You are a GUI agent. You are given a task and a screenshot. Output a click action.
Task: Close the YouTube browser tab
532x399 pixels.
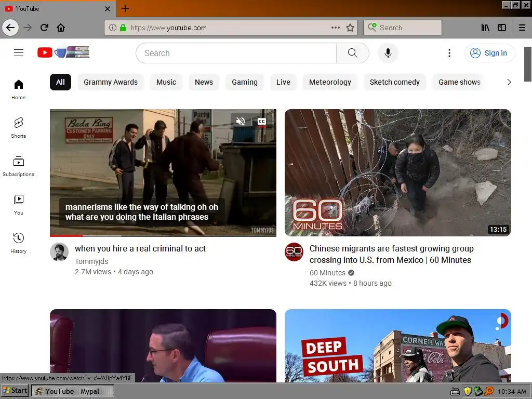pyautogui.click(x=108, y=9)
